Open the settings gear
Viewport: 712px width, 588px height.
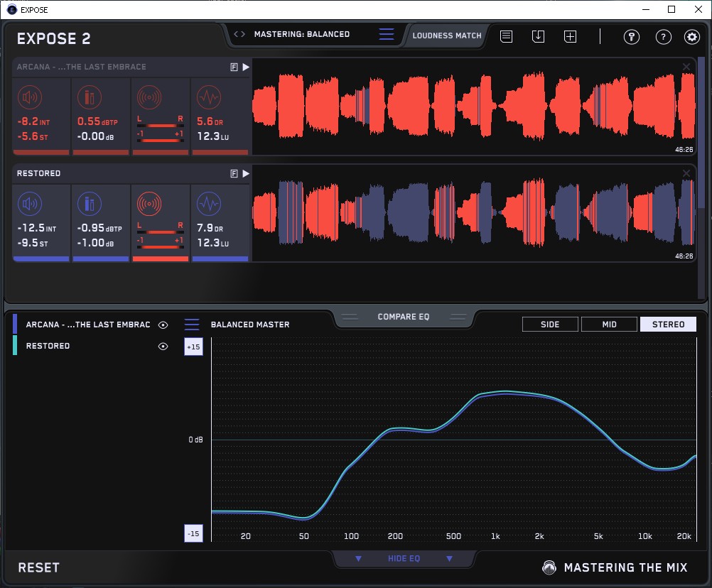(x=692, y=37)
